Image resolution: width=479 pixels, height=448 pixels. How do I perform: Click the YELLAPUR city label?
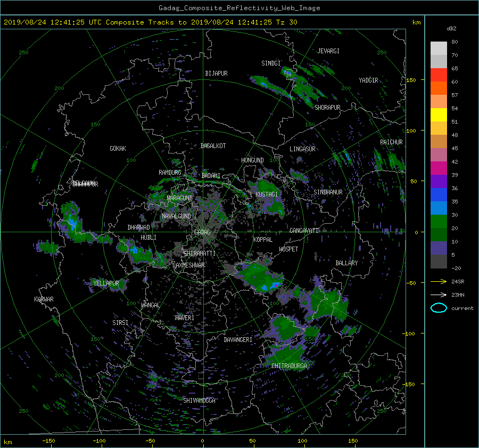(106, 283)
